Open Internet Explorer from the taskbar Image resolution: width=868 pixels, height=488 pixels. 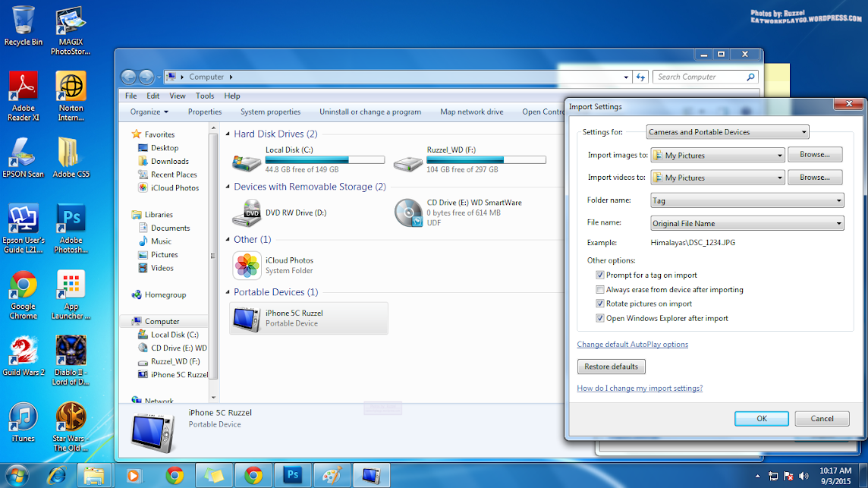[x=56, y=475]
